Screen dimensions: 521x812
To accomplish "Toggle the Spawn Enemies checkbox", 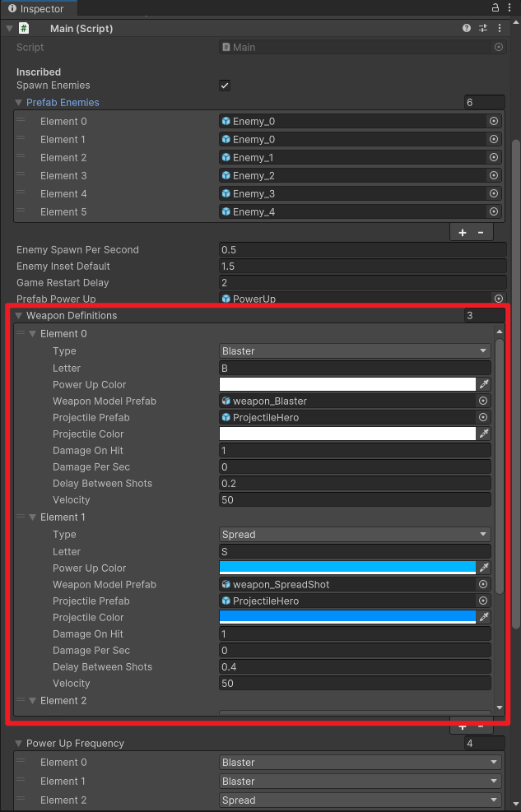I will (225, 86).
